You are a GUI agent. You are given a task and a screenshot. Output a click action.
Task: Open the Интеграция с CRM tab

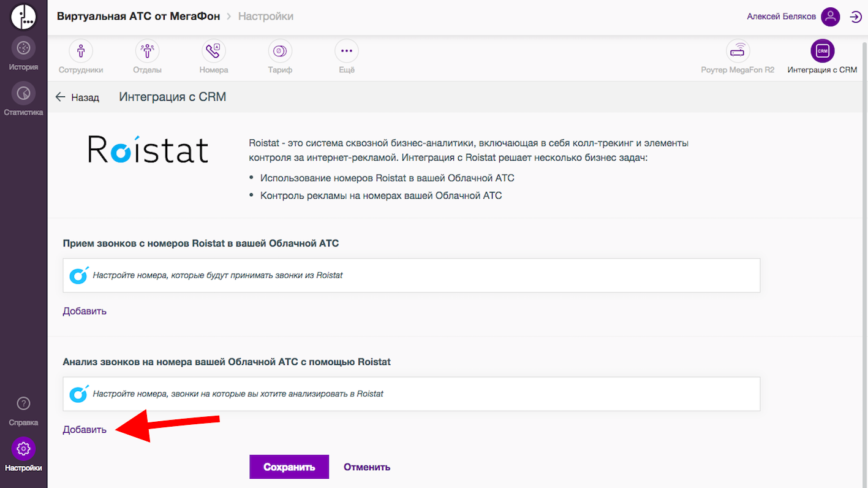822,57
